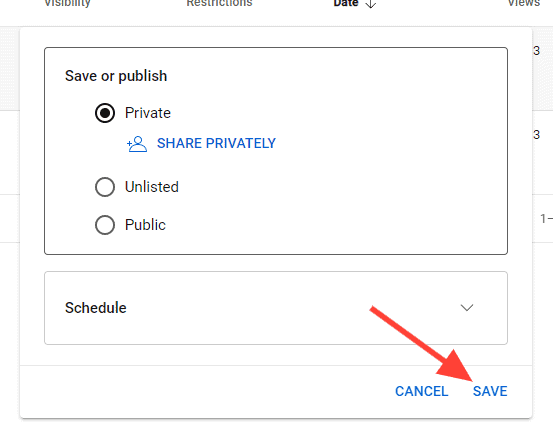
Task: Click the Views column header
Action: [x=524, y=4]
